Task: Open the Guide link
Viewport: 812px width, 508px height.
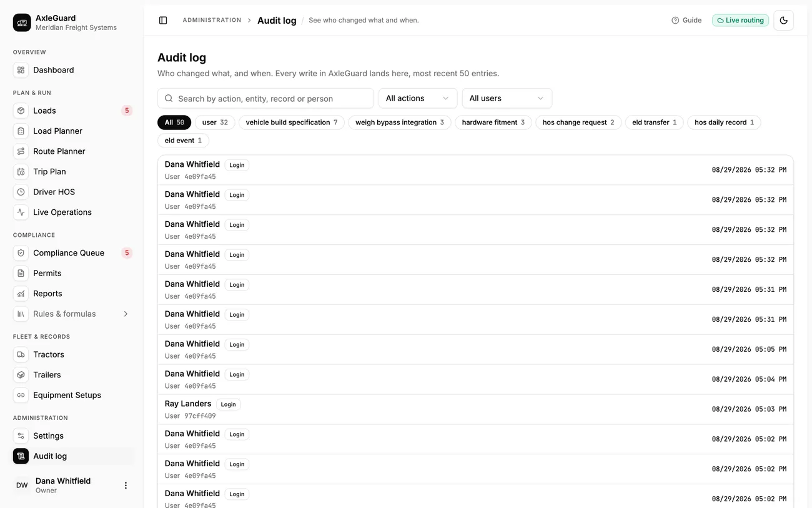Action: 686,21
